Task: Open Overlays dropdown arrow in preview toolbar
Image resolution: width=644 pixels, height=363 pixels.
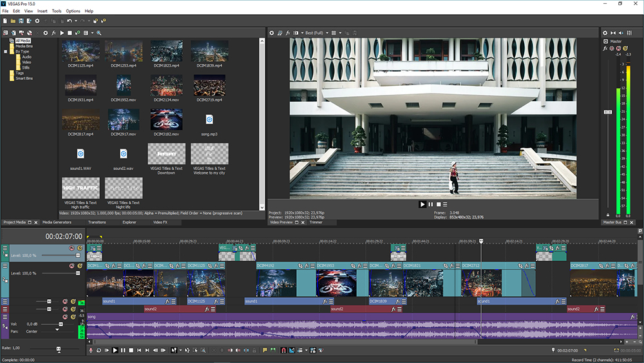Action: click(341, 33)
